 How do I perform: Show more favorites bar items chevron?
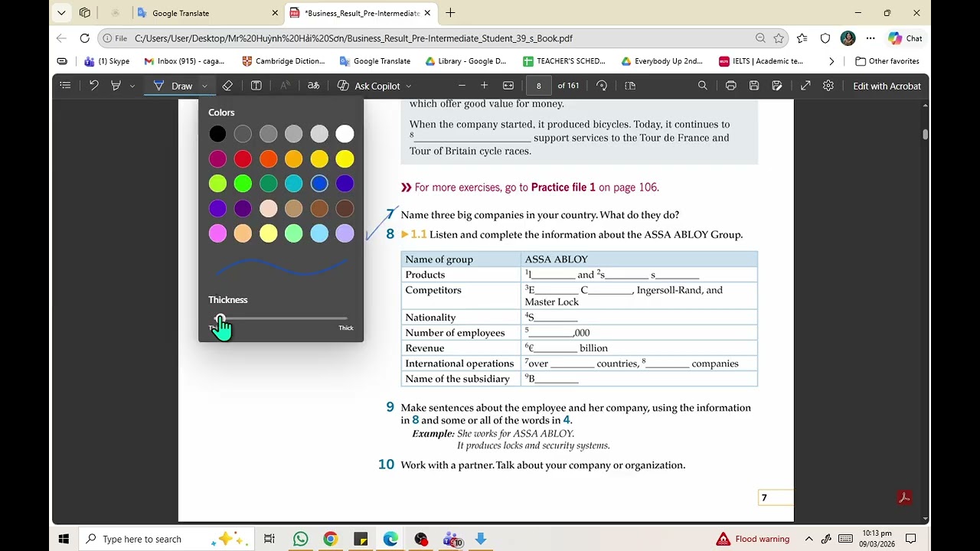coord(831,61)
